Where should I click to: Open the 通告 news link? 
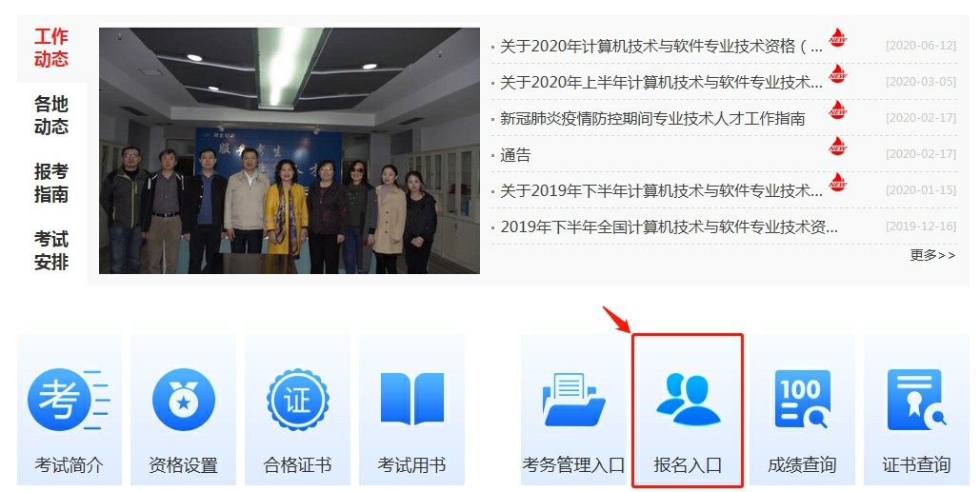pos(515,155)
